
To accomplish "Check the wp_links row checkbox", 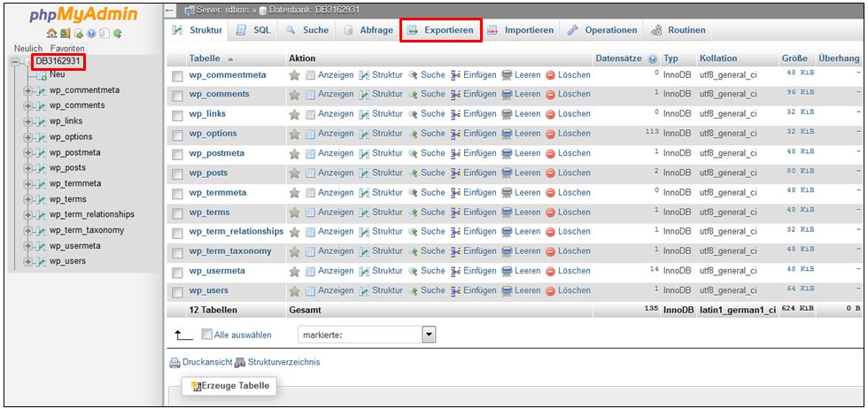I will [x=177, y=116].
